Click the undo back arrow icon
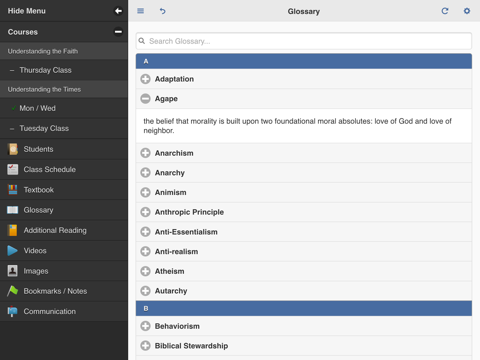The width and height of the screenshot is (480, 360). point(162,11)
